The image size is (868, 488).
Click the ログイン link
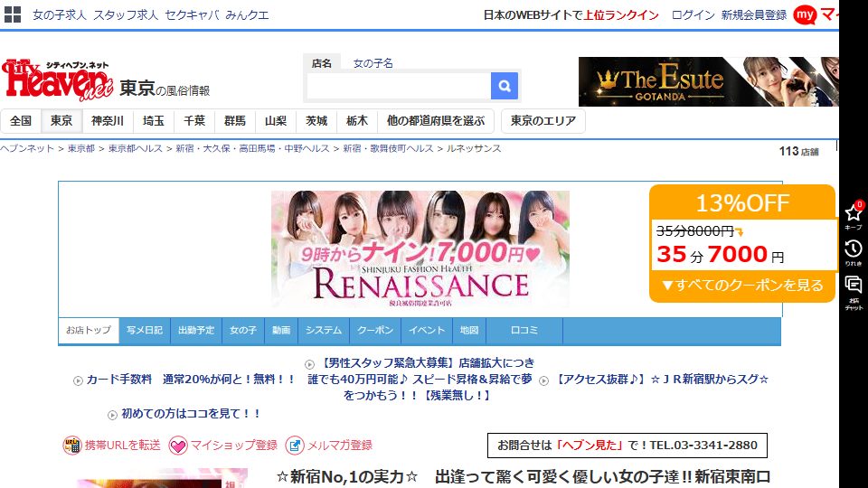(x=693, y=15)
